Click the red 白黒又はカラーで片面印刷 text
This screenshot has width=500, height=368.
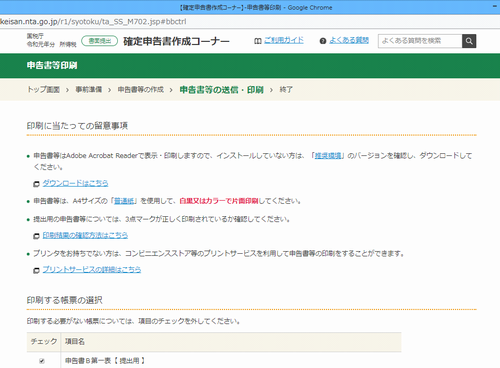click(x=219, y=201)
